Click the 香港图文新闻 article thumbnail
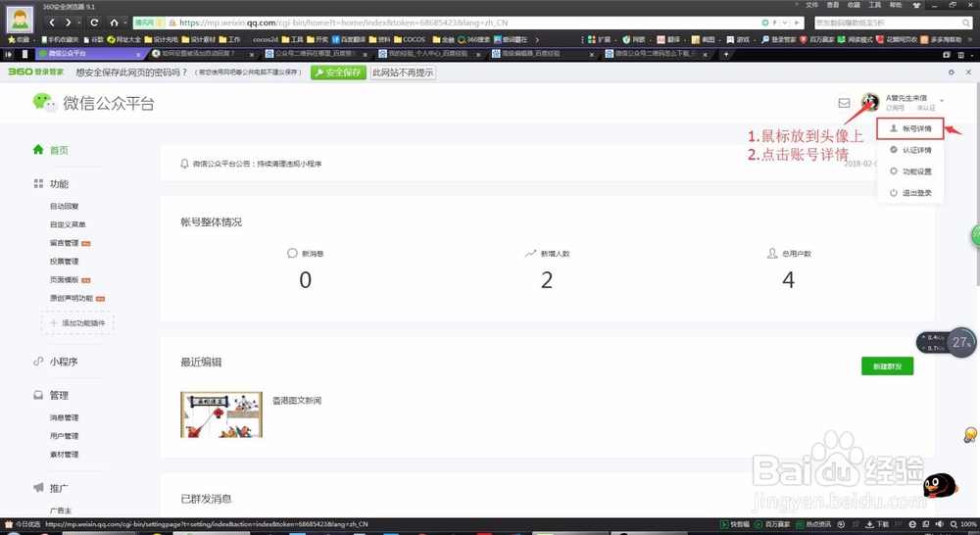This screenshot has width=980, height=535. pos(221,414)
